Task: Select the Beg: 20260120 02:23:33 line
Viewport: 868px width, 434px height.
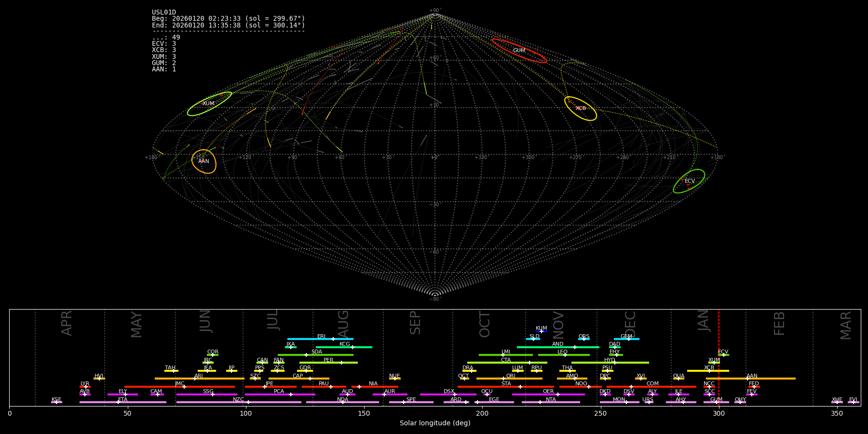Action: pyautogui.click(x=229, y=19)
